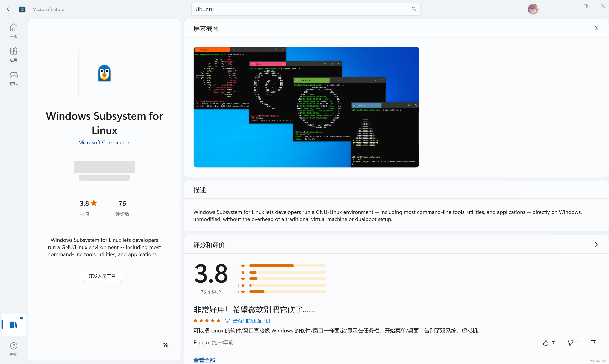This screenshot has height=364, width=609.
Task: Go back with the back arrow
Action: tap(9, 9)
